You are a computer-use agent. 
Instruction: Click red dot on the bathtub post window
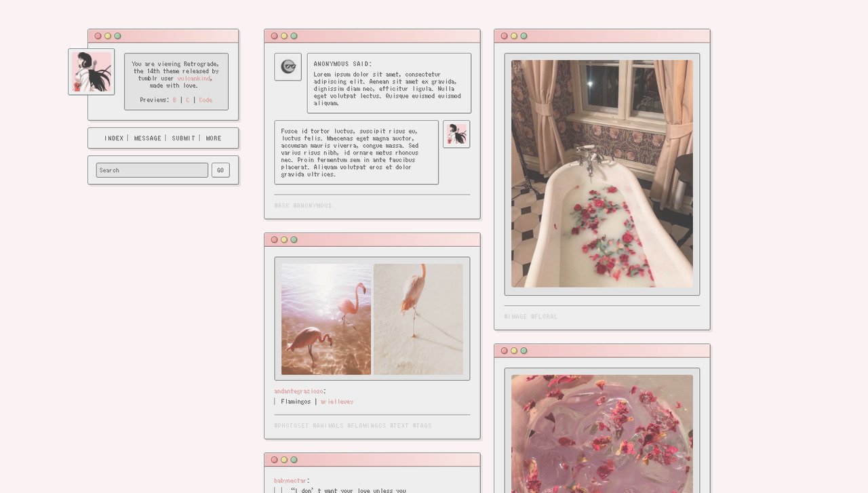(504, 36)
